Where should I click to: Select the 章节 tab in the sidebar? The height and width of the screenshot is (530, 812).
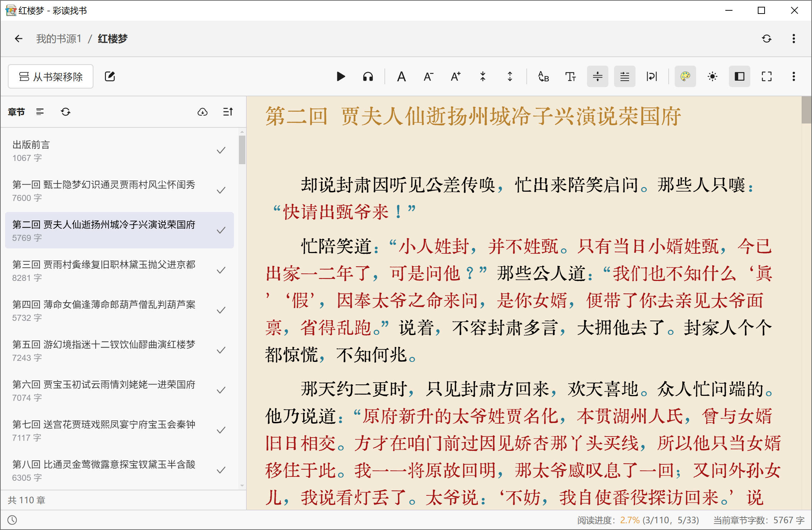click(x=16, y=112)
